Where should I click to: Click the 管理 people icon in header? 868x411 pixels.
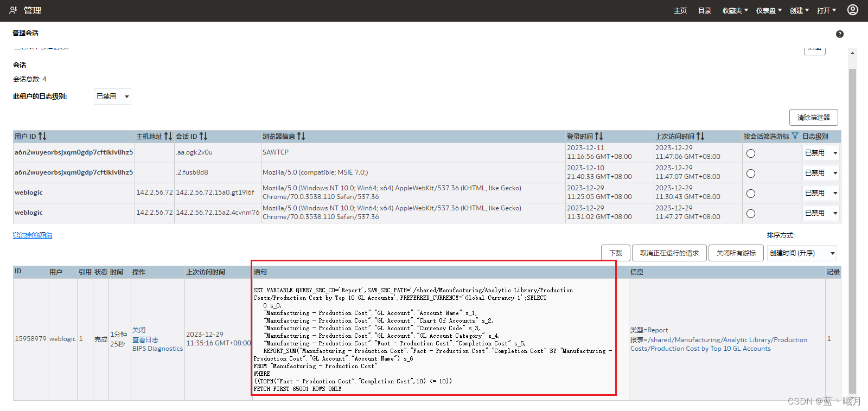point(13,10)
